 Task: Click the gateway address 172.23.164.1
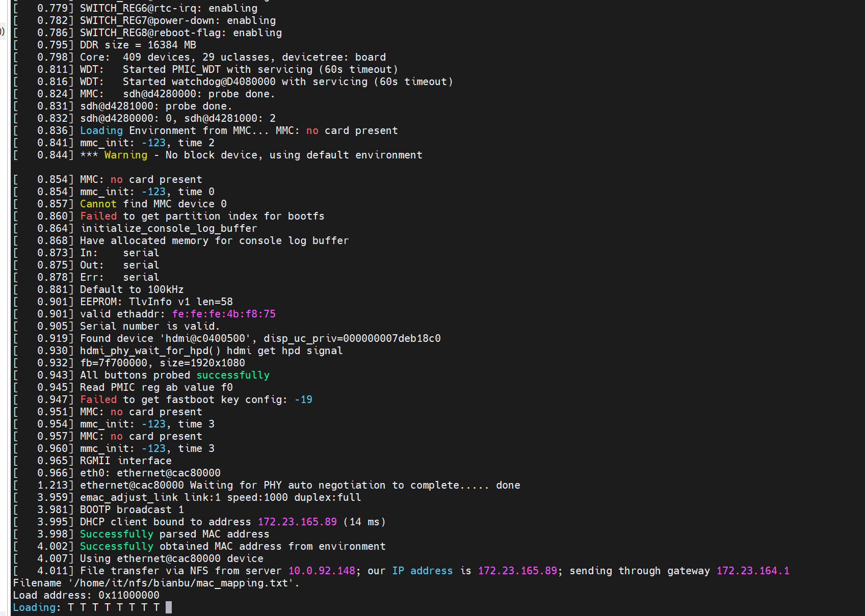753,571
